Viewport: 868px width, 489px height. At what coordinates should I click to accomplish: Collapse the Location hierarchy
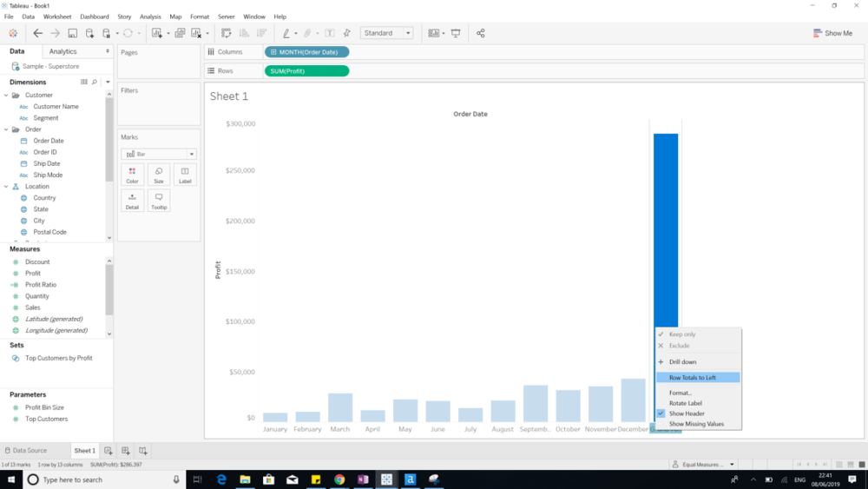click(x=6, y=187)
